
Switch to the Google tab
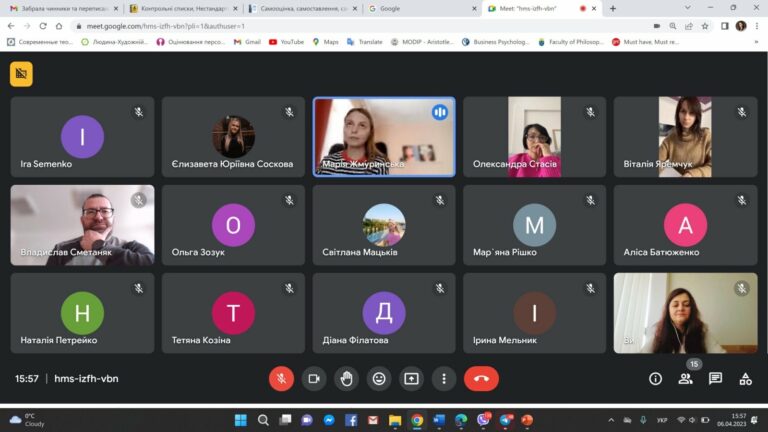[422, 8]
